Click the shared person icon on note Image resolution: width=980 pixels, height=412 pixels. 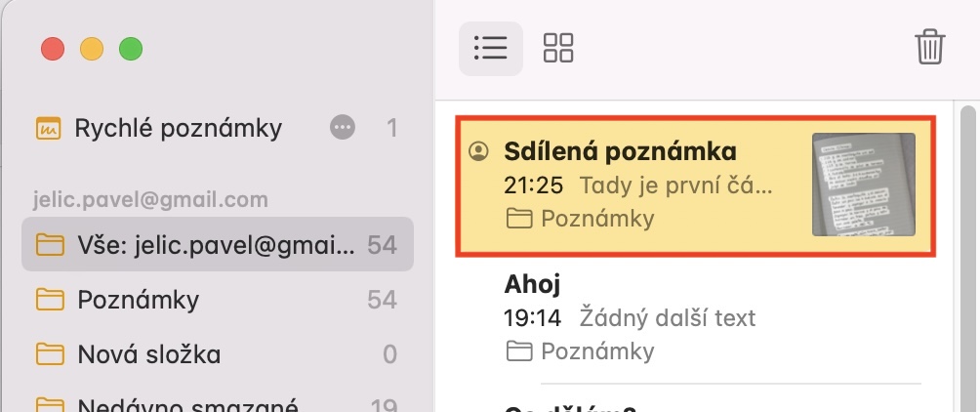click(478, 151)
